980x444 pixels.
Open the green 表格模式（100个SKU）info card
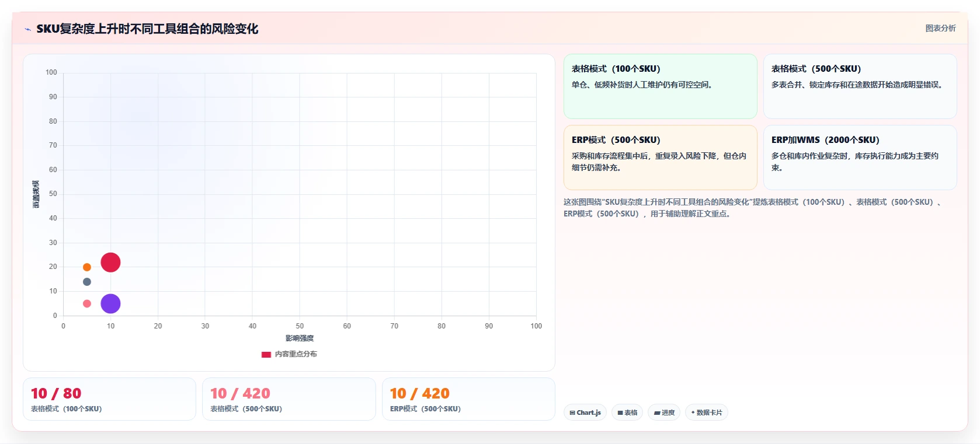661,86
